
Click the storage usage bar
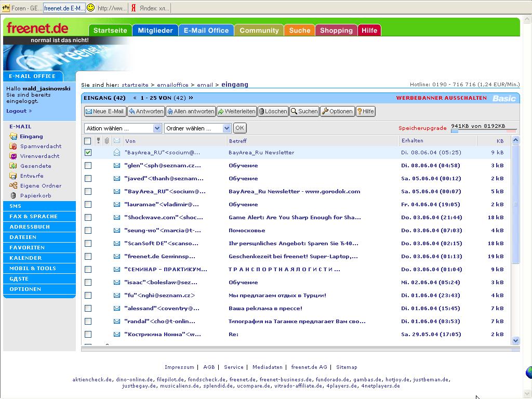pyautogui.click(x=484, y=130)
